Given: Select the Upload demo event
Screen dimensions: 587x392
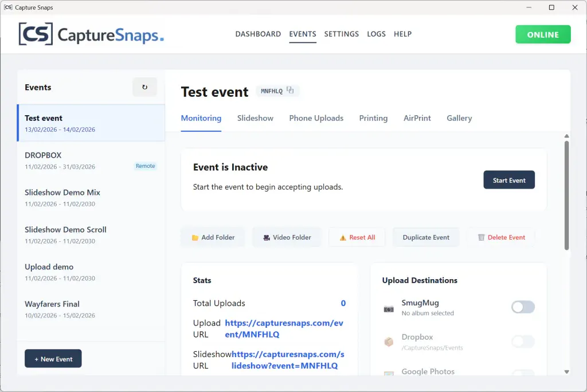Looking at the screenshot, I should point(91,272).
